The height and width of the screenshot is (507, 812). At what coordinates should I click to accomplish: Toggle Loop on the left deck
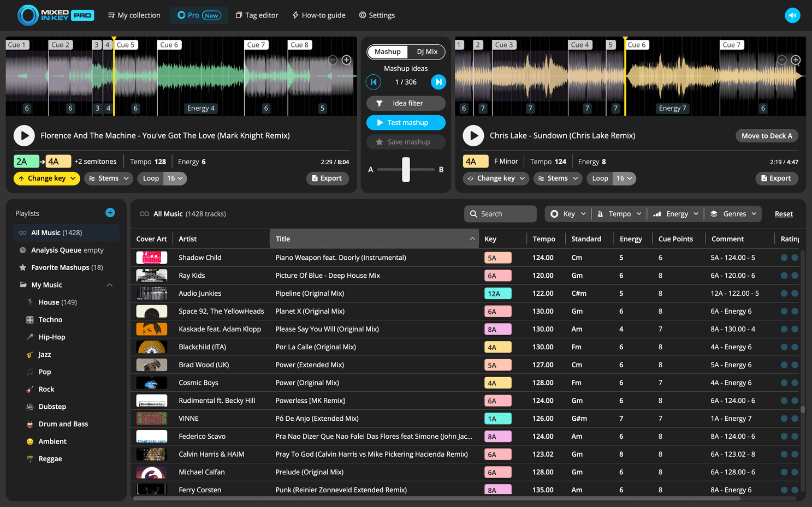(151, 178)
